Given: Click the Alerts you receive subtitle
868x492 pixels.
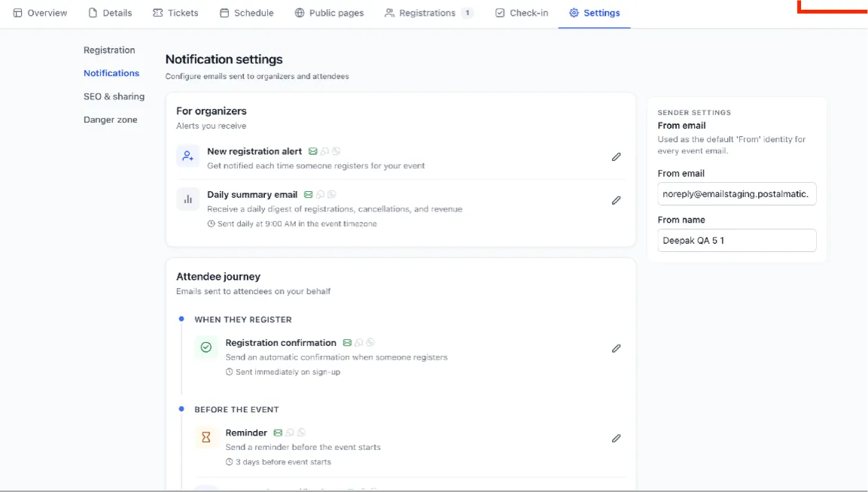Looking at the screenshot, I should pyautogui.click(x=211, y=126).
